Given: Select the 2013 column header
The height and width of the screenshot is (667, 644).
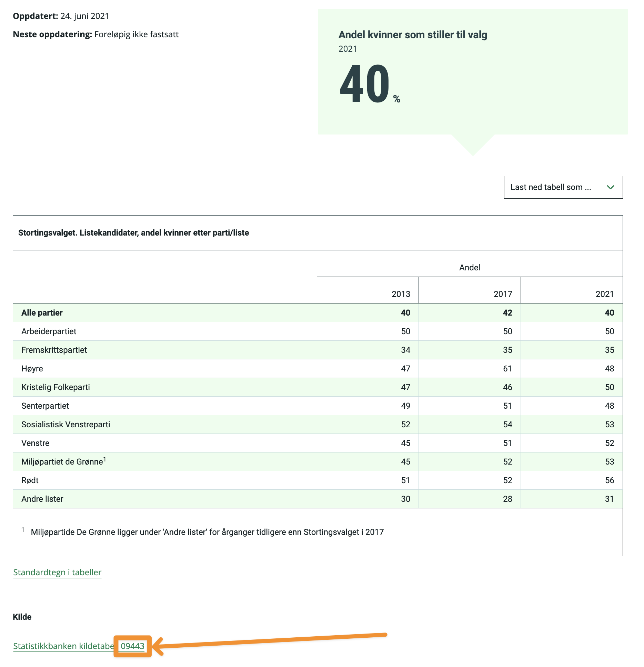Looking at the screenshot, I should 401,294.
